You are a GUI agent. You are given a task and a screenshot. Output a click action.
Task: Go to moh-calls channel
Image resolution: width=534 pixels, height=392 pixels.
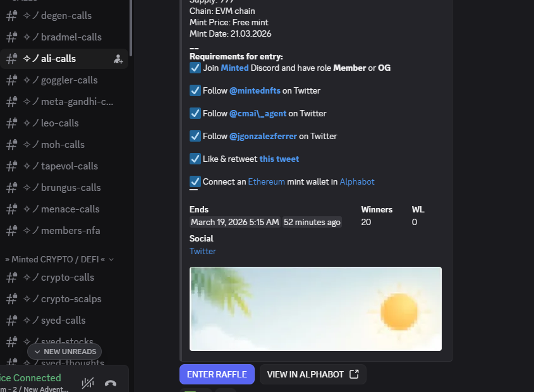point(64,145)
